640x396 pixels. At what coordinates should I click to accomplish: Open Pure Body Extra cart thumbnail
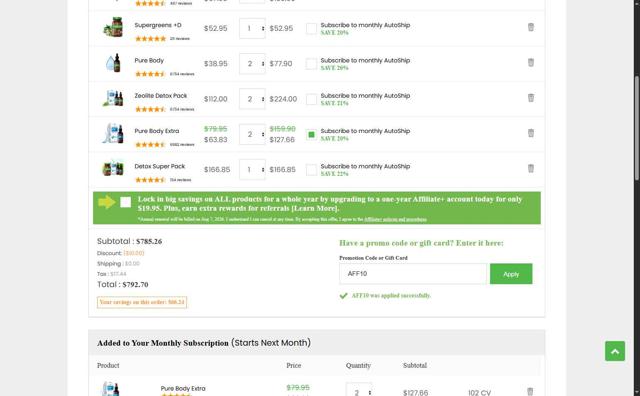[113, 133]
